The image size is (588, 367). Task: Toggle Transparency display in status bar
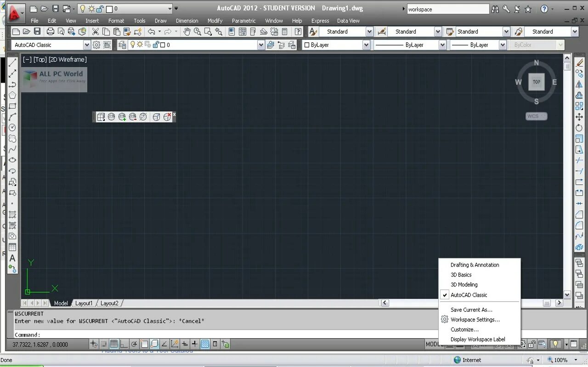tap(205, 344)
